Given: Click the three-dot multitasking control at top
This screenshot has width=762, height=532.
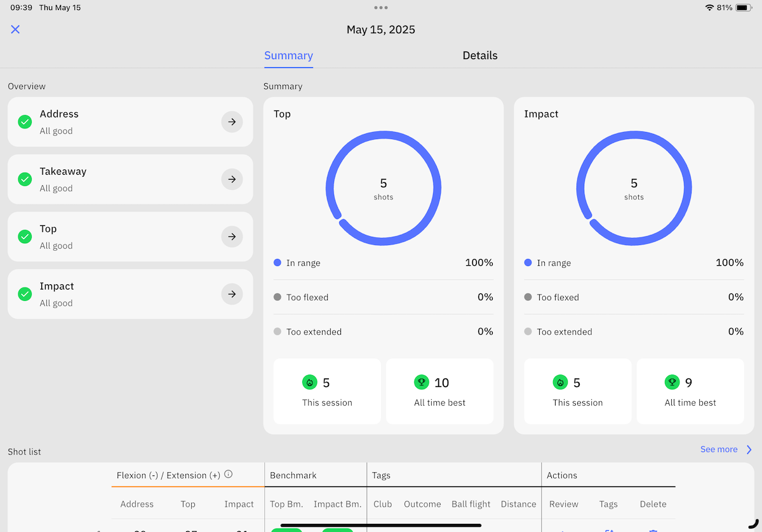Looking at the screenshot, I should pyautogui.click(x=381, y=8).
